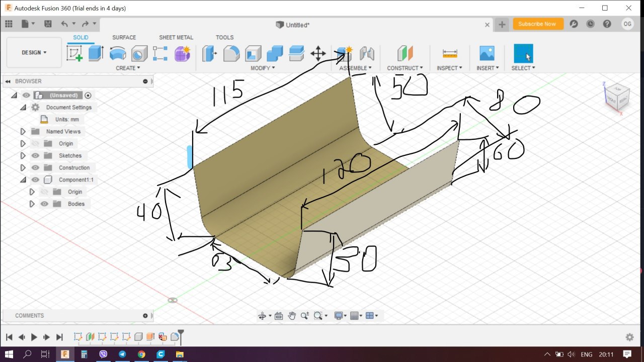This screenshot has width=644, height=362.
Task: Hide the Bodies folder
Action: 44,204
